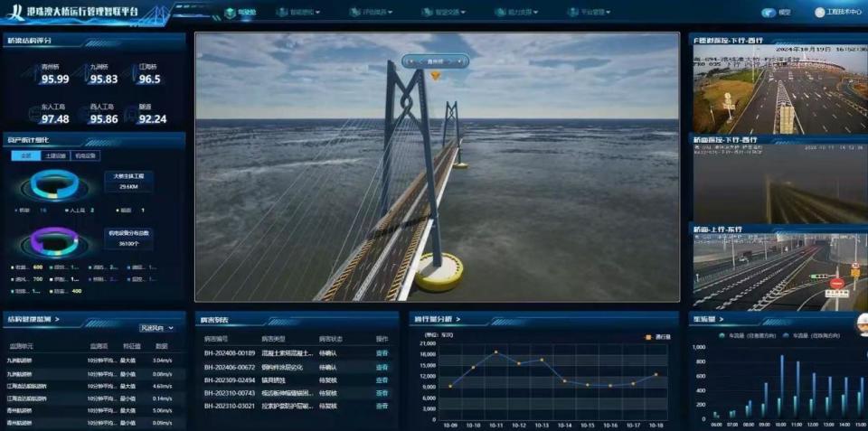Open the 能力支撑 dropdown arrow

click(536, 12)
